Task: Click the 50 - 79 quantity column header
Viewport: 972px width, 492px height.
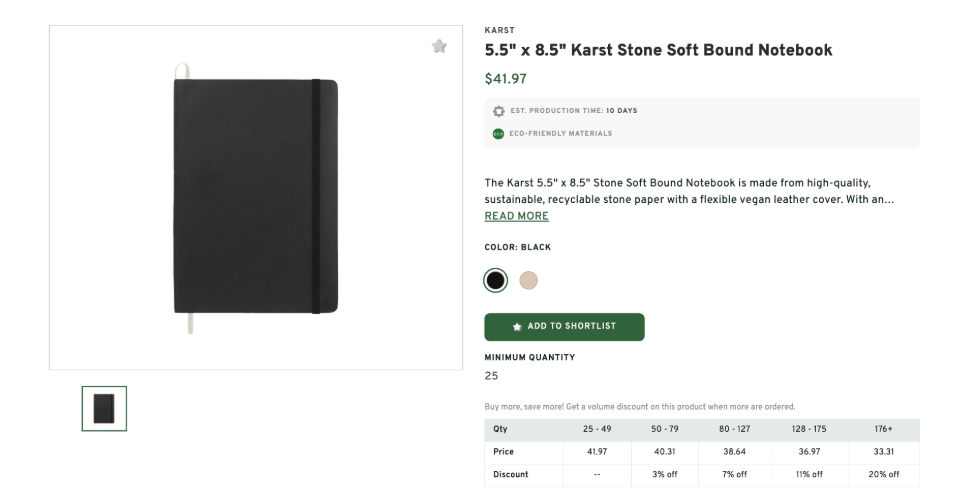Action: coord(666,429)
